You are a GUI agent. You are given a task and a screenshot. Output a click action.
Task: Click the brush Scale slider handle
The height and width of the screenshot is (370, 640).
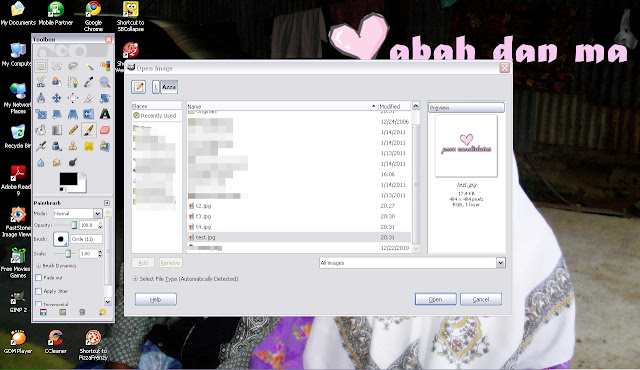click(x=69, y=253)
